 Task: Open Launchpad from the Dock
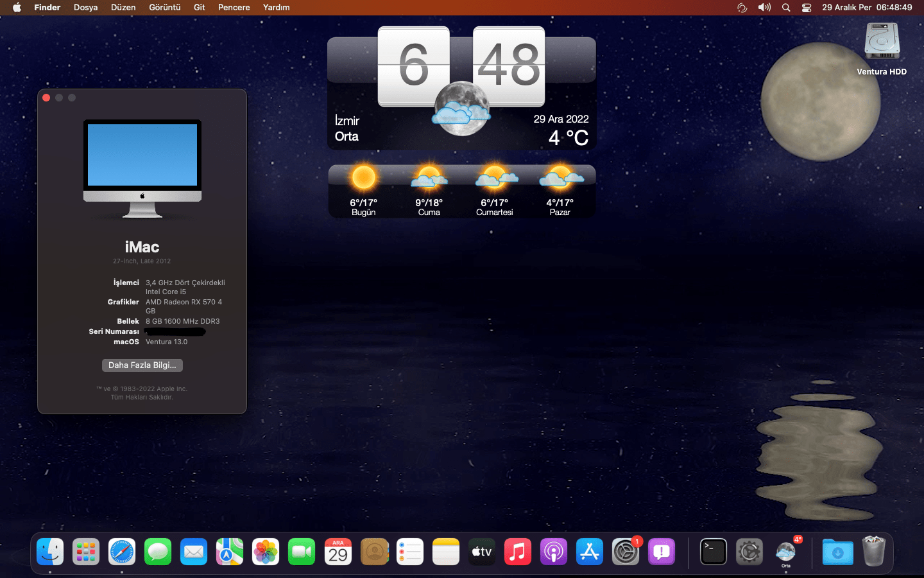pos(86,552)
